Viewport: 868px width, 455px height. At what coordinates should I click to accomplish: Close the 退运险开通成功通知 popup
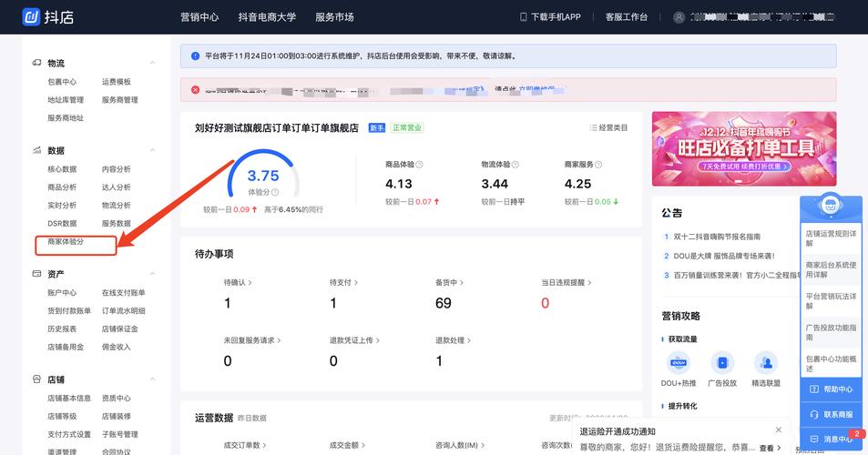click(x=778, y=430)
